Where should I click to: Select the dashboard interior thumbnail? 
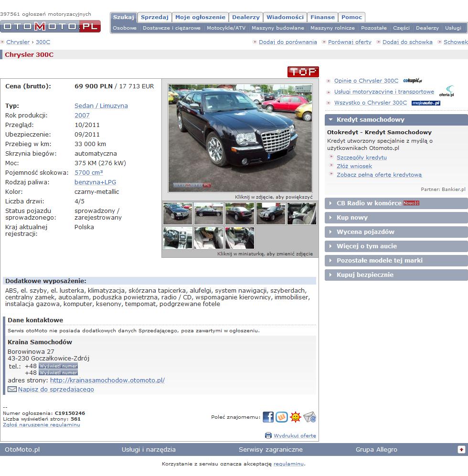(177, 238)
